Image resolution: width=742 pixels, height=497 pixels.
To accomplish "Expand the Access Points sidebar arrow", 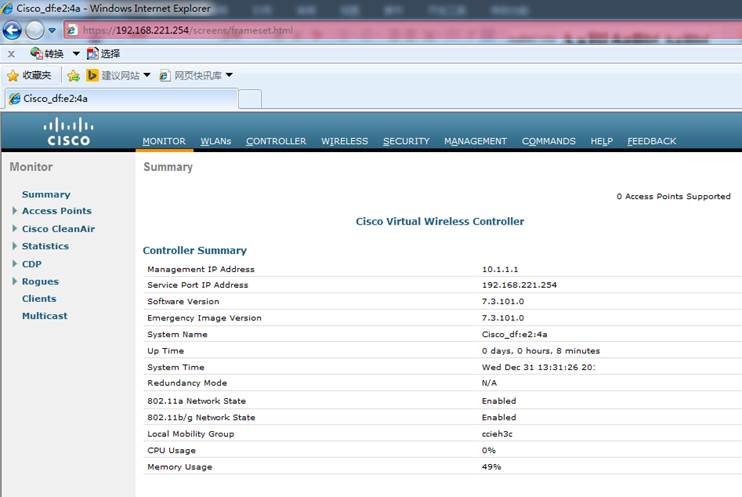I will (x=14, y=211).
